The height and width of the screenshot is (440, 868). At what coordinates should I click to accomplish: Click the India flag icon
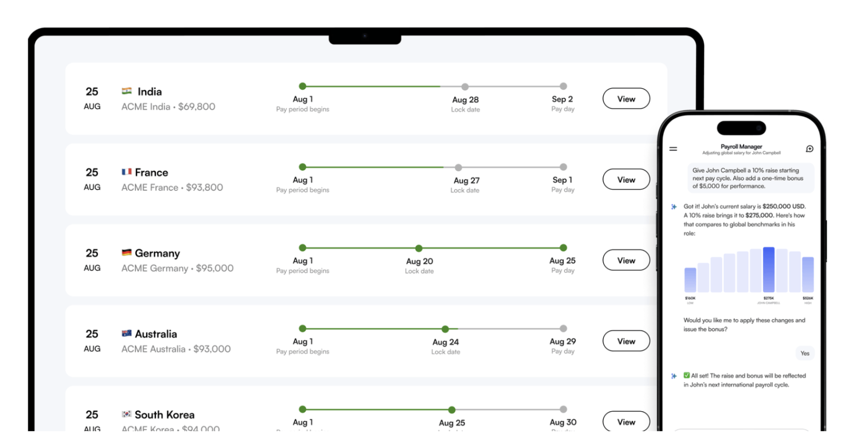click(x=127, y=91)
